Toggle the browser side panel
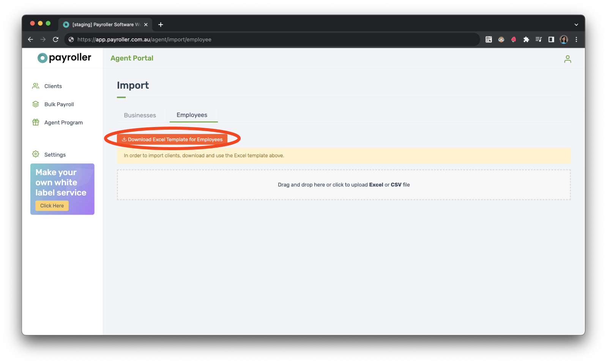Image resolution: width=607 pixels, height=364 pixels. (551, 39)
